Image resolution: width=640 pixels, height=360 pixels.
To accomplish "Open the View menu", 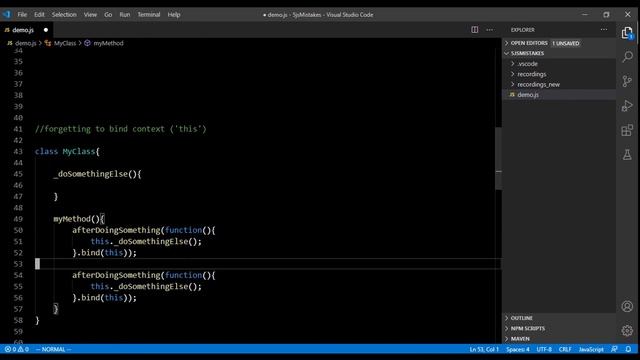I will coord(90,15).
